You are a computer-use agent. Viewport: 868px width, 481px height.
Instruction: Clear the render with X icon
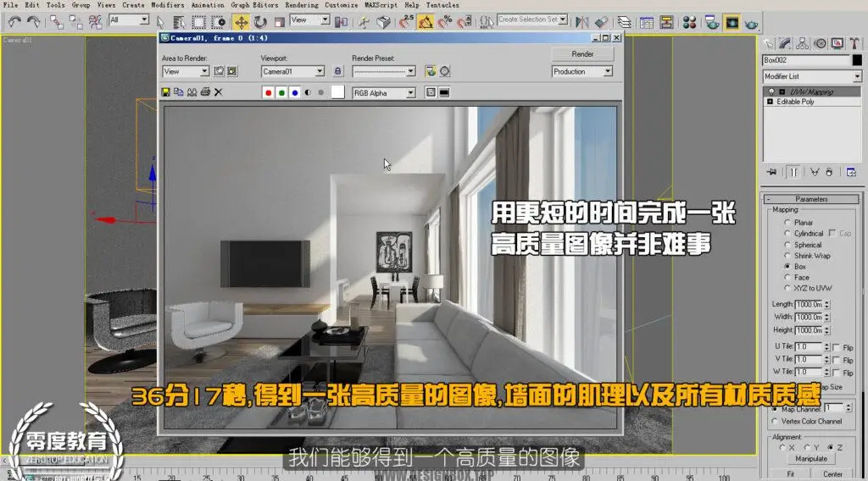coord(219,92)
